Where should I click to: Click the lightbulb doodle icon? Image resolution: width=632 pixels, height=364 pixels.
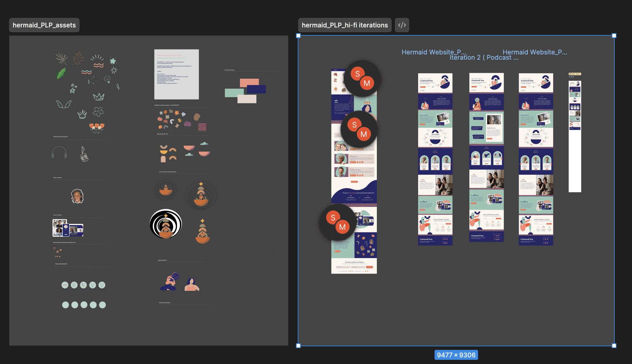pos(107,79)
